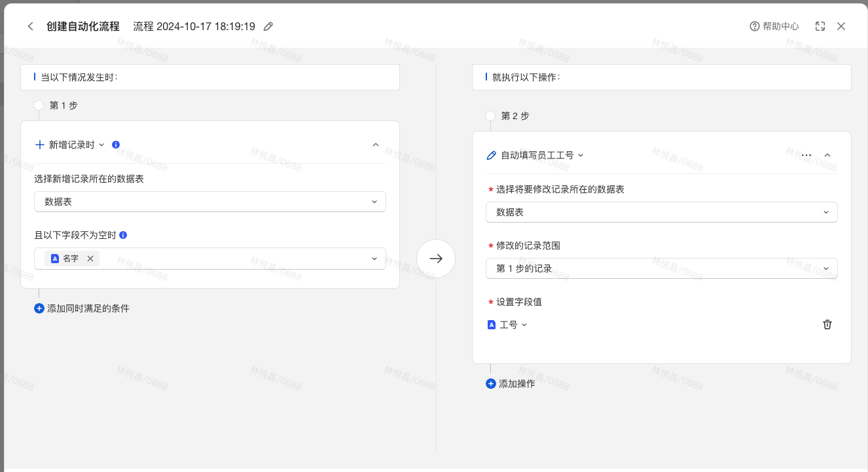
Task: Collapse the step 1 trigger card
Action: [375, 145]
